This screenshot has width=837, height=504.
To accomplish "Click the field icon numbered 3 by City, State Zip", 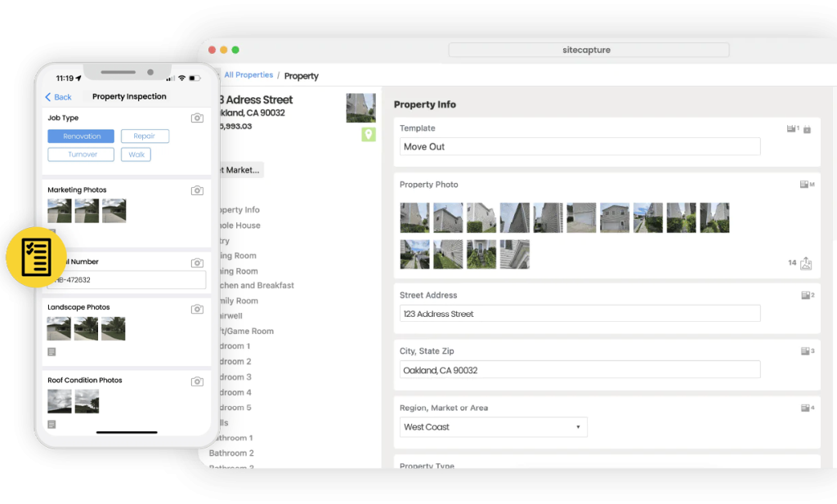I will click(808, 351).
